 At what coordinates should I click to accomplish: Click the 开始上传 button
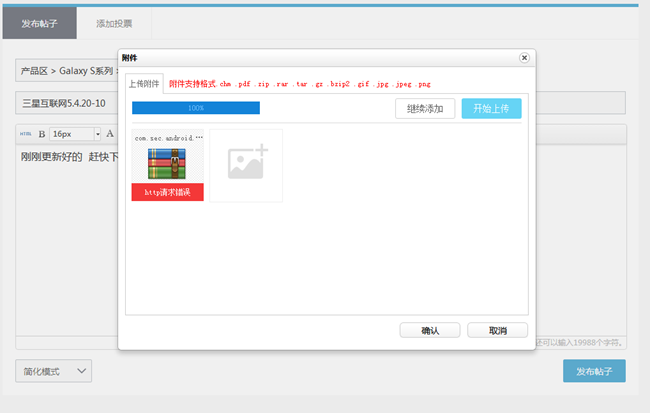(491, 108)
